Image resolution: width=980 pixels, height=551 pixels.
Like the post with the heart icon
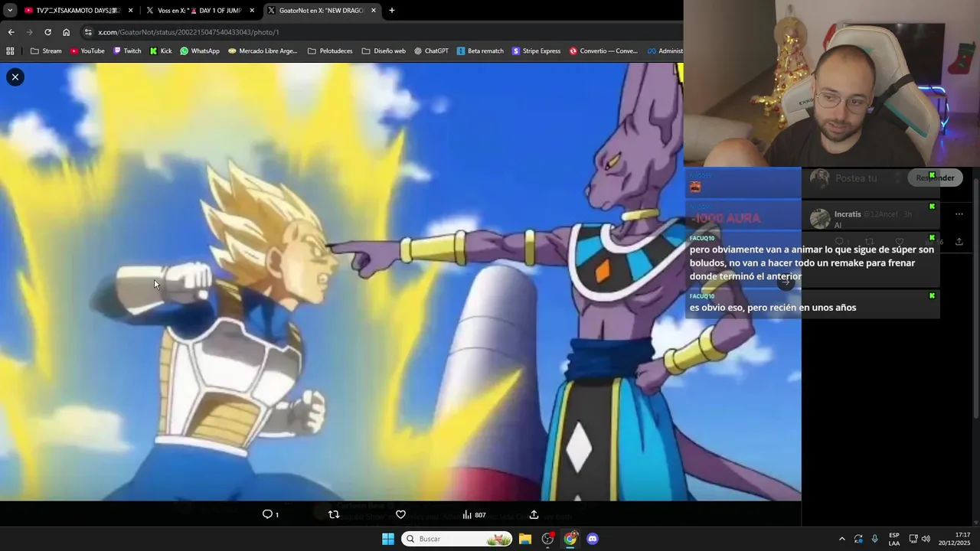pos(400,514)
